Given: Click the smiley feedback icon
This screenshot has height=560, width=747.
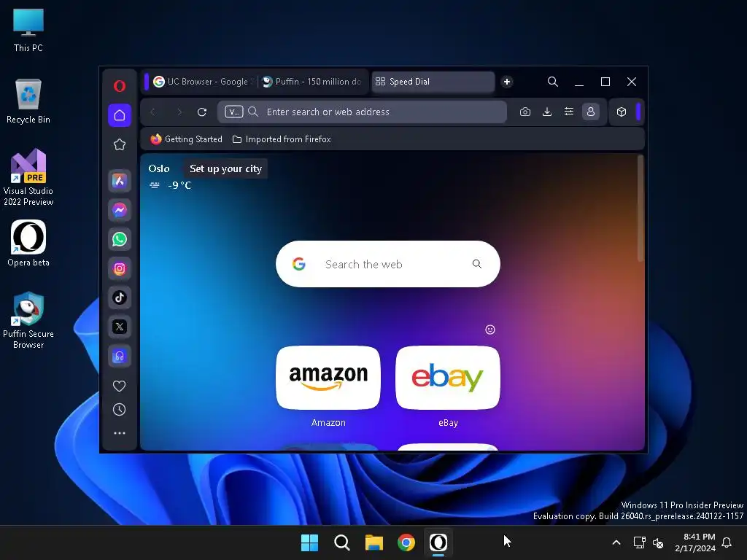Looking at the screenshot, I should (x=490, y=330).
